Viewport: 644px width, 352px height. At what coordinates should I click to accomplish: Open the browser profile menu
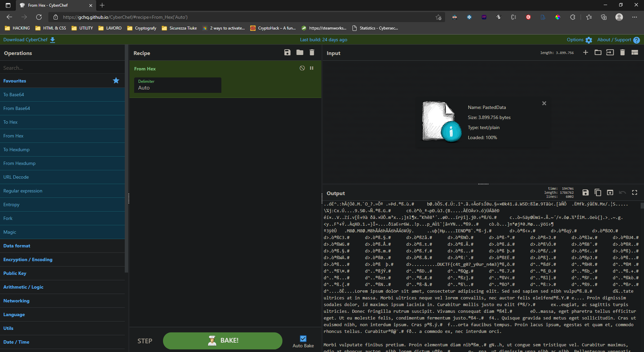pyautogui.click(x=619, y=17)
